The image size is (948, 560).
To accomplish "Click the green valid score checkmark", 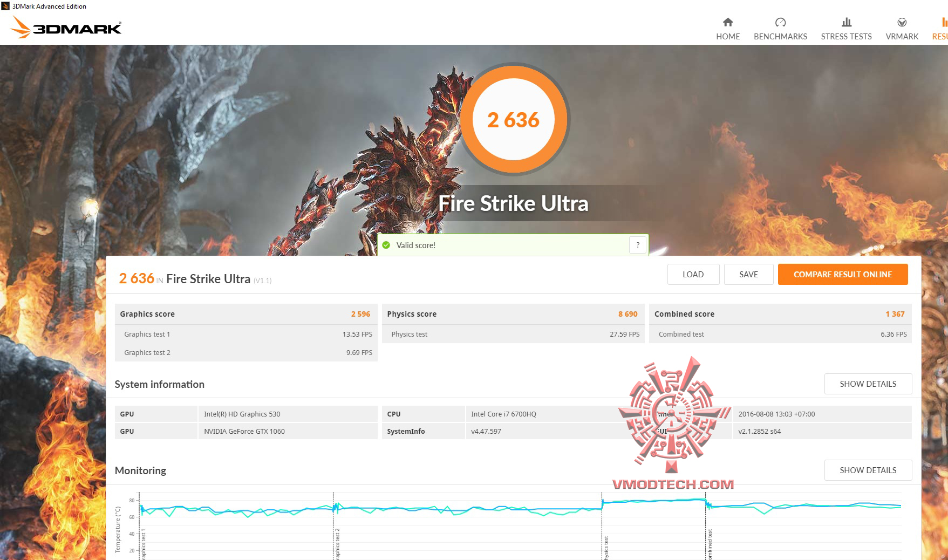I will [x=386, y=245].
